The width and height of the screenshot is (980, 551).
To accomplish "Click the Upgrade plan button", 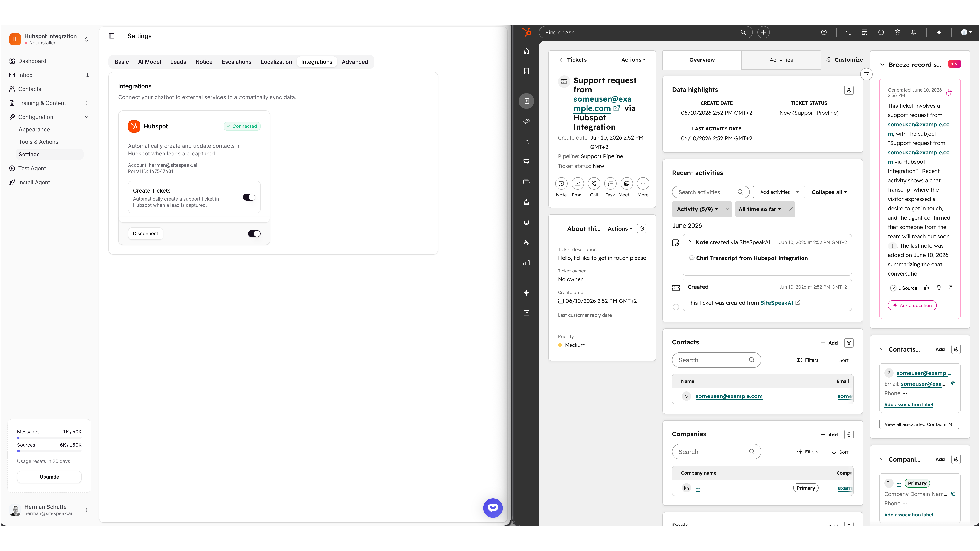I will tap(49, 477).
